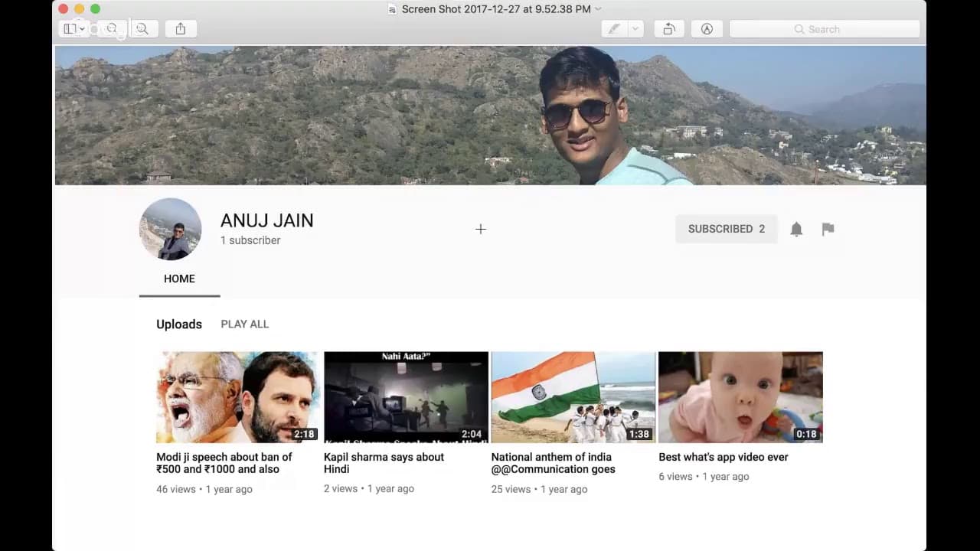This screenshot has width=980, height=551.
Task: Click the SUBSCRIBED 2 button
Action: [x=726, y=229]
